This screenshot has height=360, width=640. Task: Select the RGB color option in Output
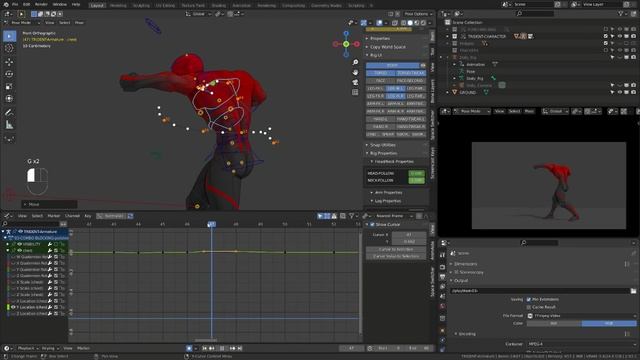click(x=609, y=323)
